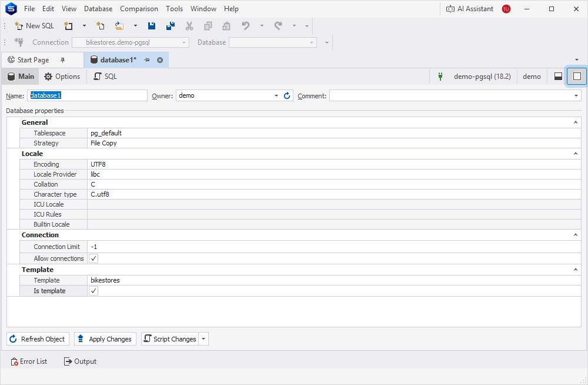
Task: Open the Comparison menu
Action: click(x=139, y=9)
